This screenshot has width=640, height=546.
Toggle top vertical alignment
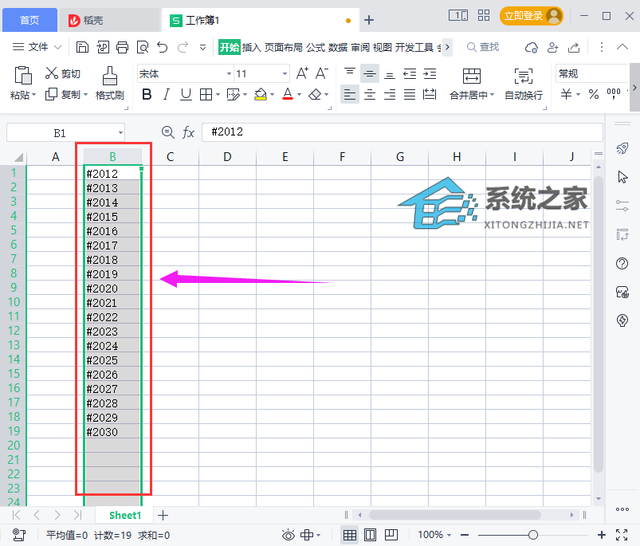coord(349,73)
